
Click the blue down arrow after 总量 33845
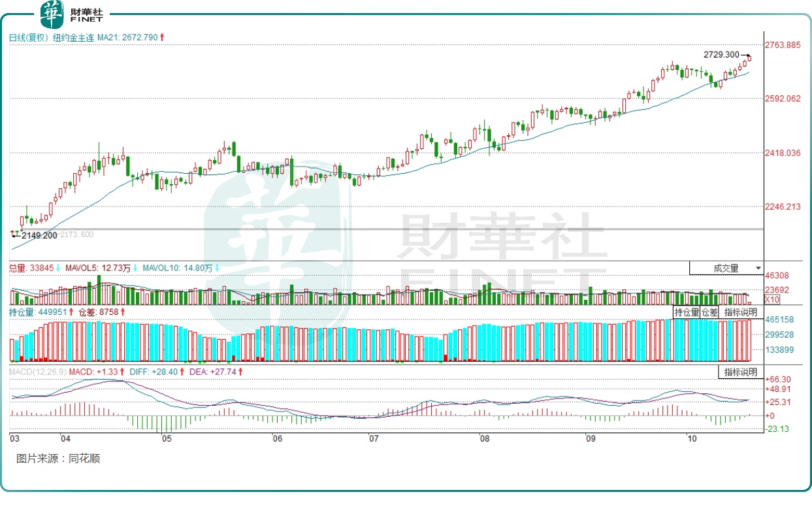58,268
